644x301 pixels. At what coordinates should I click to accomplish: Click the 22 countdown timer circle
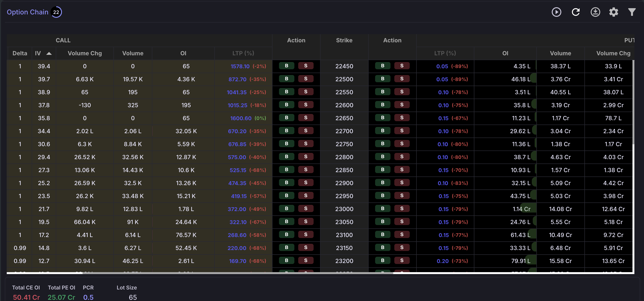coord(56,12)
